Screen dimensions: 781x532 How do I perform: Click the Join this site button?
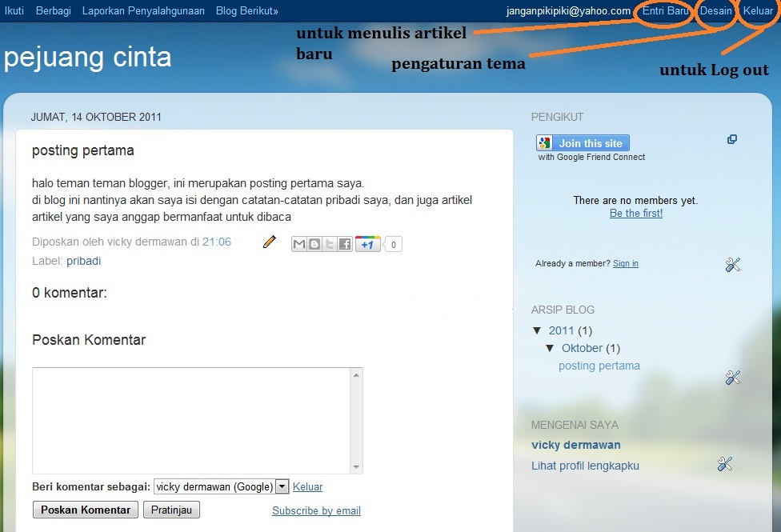coord(583,143)
